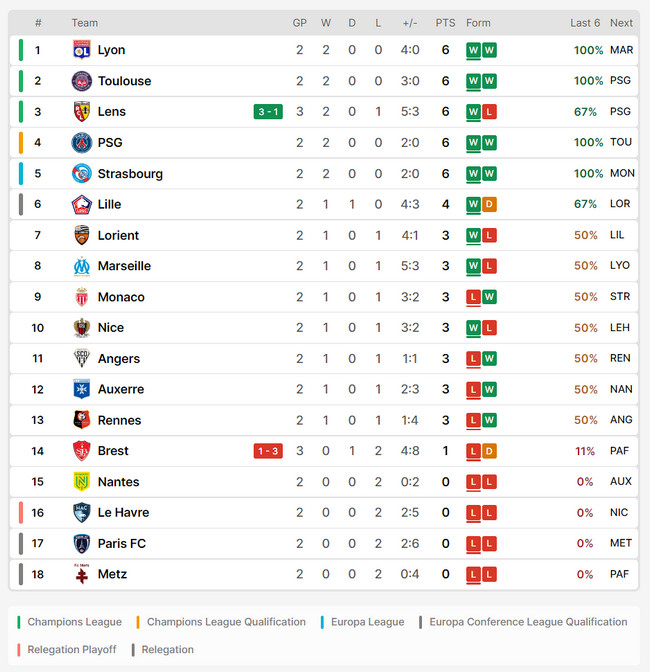Click the Metz cross logo
650x672 pixels.
pyautogui.click(x=81, y=574)
